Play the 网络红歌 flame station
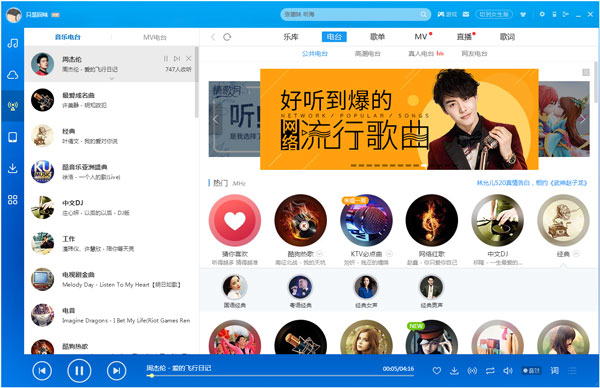The image size is (600, 388). click(x=432, y=220)
